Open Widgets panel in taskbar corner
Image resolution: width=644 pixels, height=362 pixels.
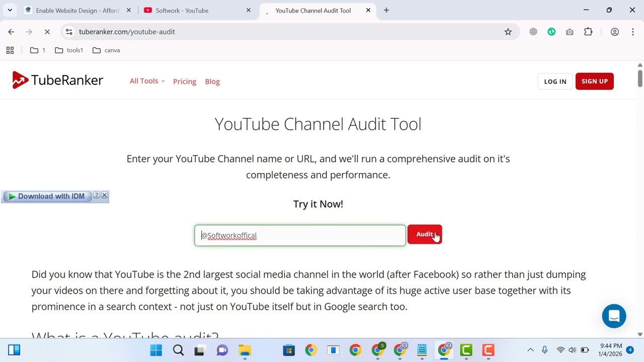(14, 350)
